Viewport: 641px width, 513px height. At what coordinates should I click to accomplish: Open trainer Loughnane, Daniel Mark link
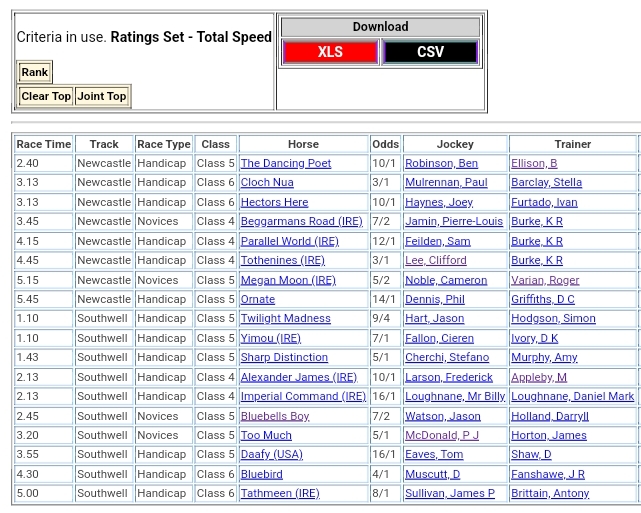[572, 396]
